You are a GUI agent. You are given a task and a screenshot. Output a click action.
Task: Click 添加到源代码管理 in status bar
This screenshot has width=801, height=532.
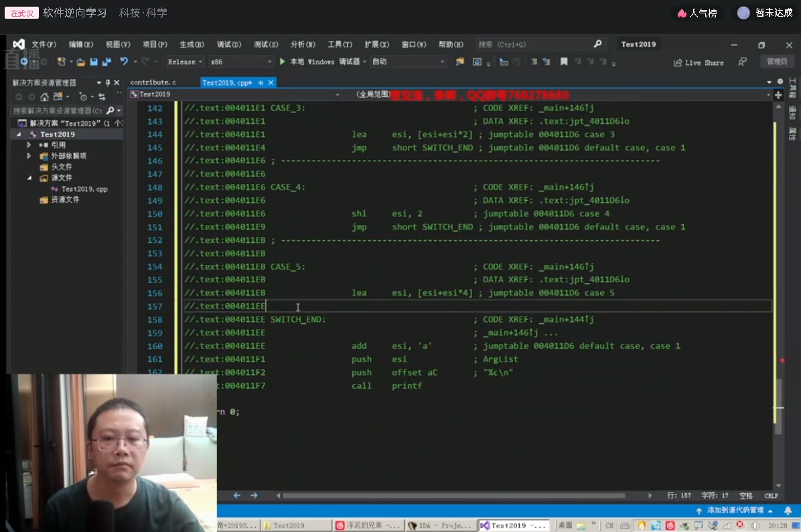coord(735,510)
